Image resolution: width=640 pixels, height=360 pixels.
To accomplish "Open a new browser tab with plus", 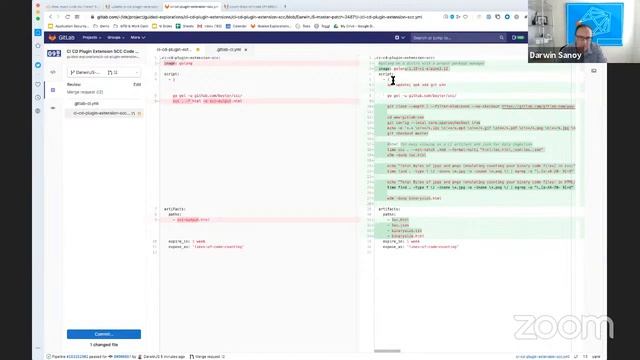I will [x=285, y=7].
